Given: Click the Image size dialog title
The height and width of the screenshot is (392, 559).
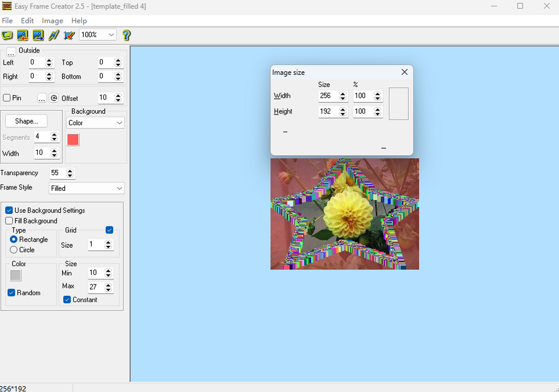Looking at the screenshot, I should click(x=288, y=72).
